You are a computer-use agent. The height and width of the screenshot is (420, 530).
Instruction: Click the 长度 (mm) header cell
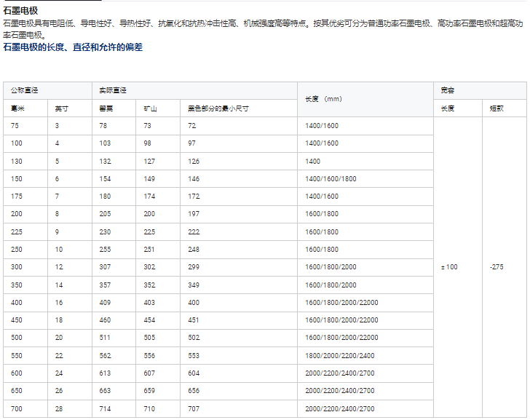323,99
